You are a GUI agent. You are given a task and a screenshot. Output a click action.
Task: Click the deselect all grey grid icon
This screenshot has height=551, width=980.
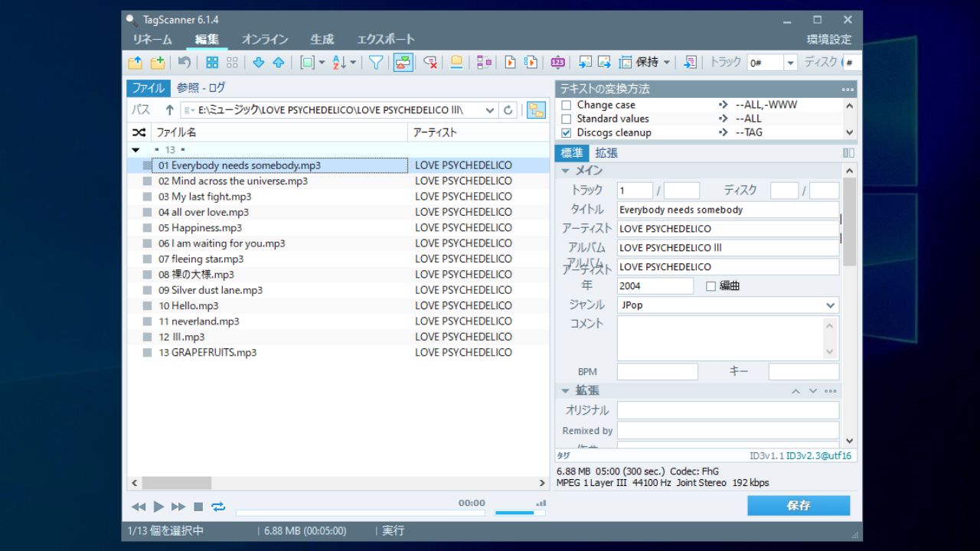tap(232, 63)
